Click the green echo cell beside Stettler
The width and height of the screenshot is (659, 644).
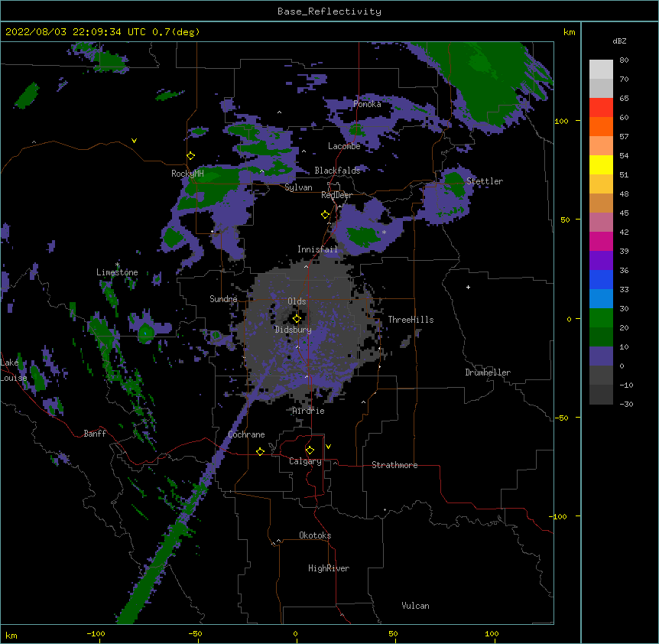tap(454, 184)
